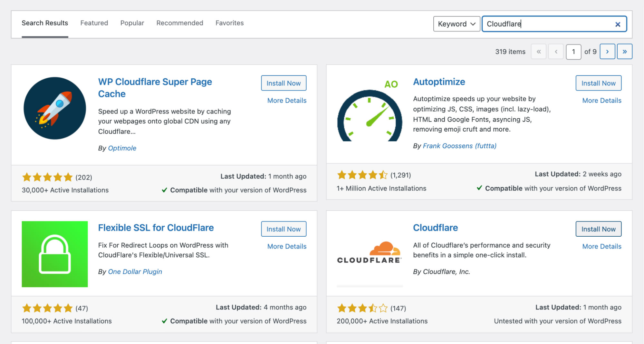
Task: Switch to the Popular tab
Action: [132, 23]
